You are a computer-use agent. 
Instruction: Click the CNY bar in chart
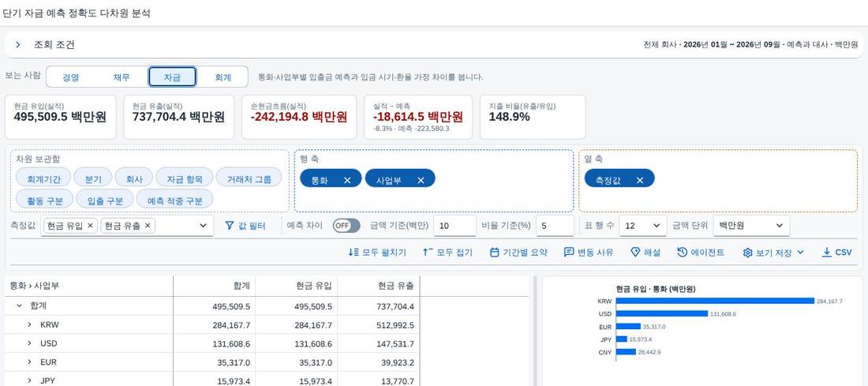pyautogui.click(x=626, y=352)
